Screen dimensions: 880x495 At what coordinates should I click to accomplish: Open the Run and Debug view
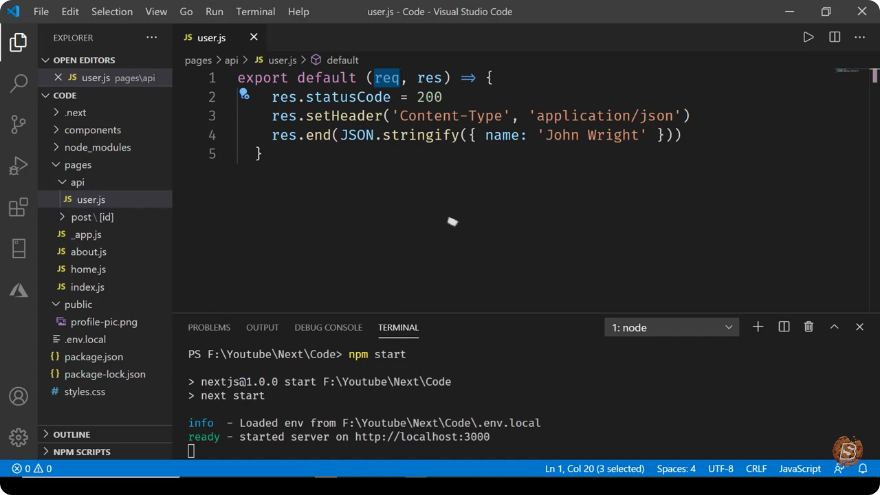point(18,166)
